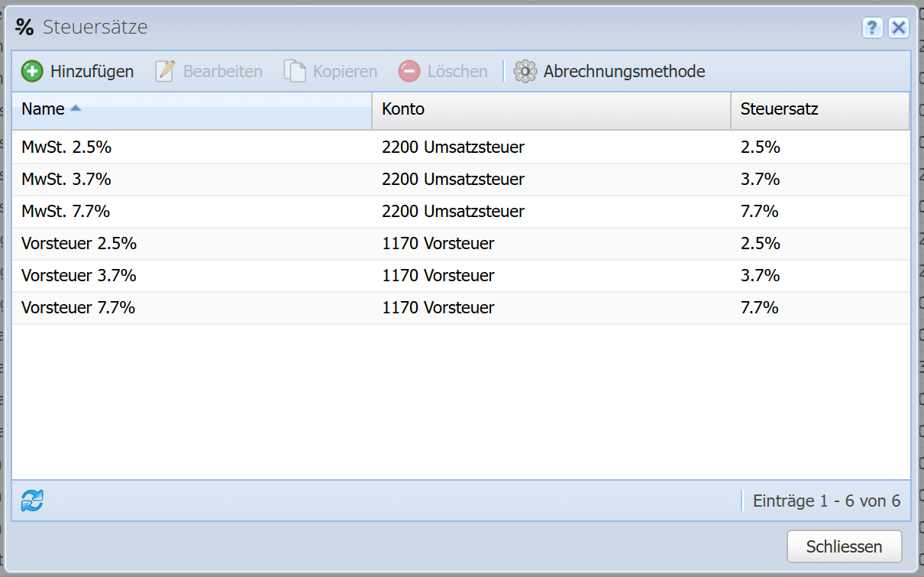Refresh the list with the blue arrows icon
Image resolution: width=924 pixels, height=577 pixels.
(x=32, y=501)
